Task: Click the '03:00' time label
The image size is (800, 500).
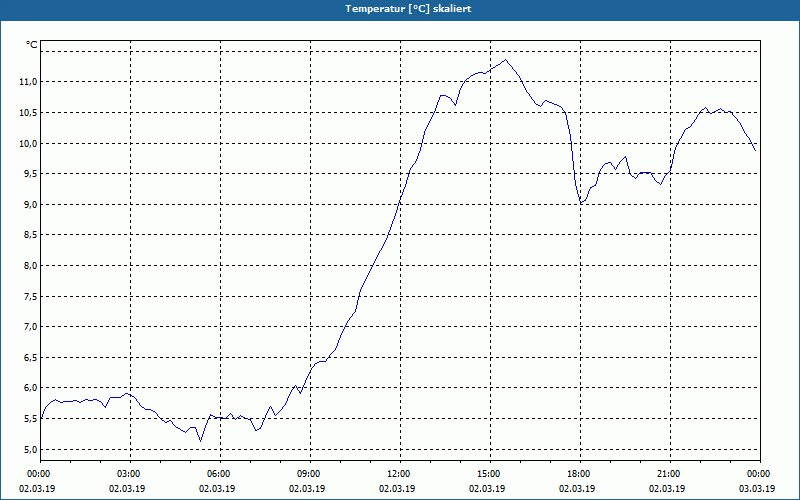Action: (130, 474)
